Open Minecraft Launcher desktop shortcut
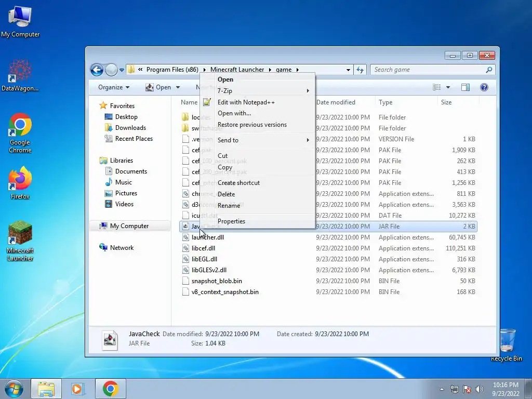 coord(20,241)
